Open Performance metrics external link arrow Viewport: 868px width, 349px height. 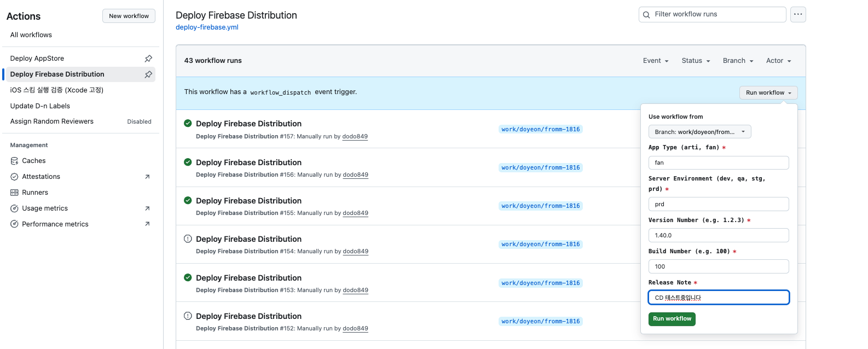pos(147,224)
